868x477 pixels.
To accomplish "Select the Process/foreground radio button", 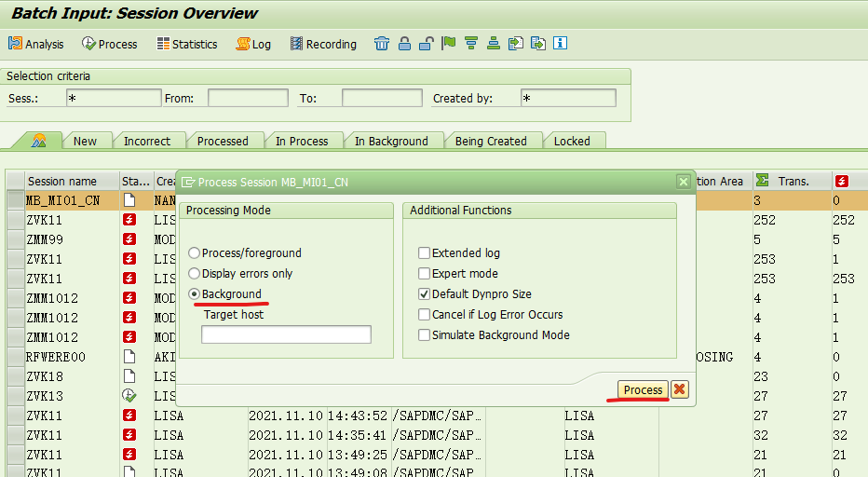I will click(x=194, y=253).
